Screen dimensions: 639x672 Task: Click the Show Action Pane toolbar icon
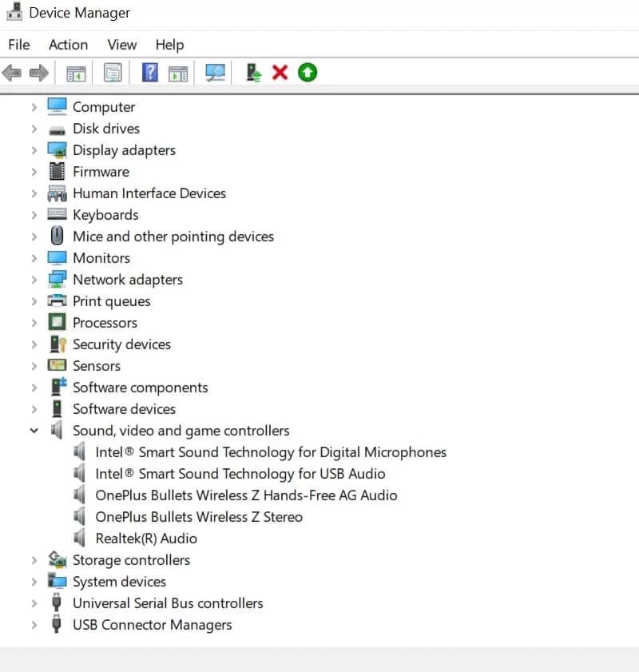click(x=177, y=73)
